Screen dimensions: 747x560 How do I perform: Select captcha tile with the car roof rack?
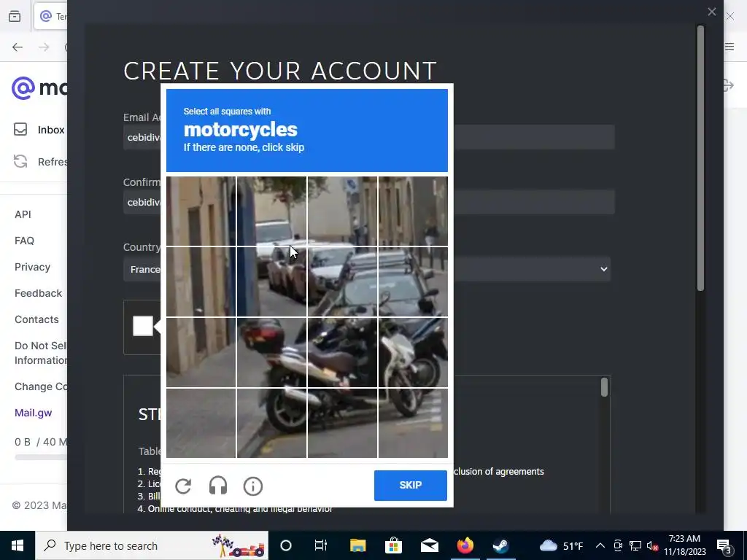click(343, 282)
